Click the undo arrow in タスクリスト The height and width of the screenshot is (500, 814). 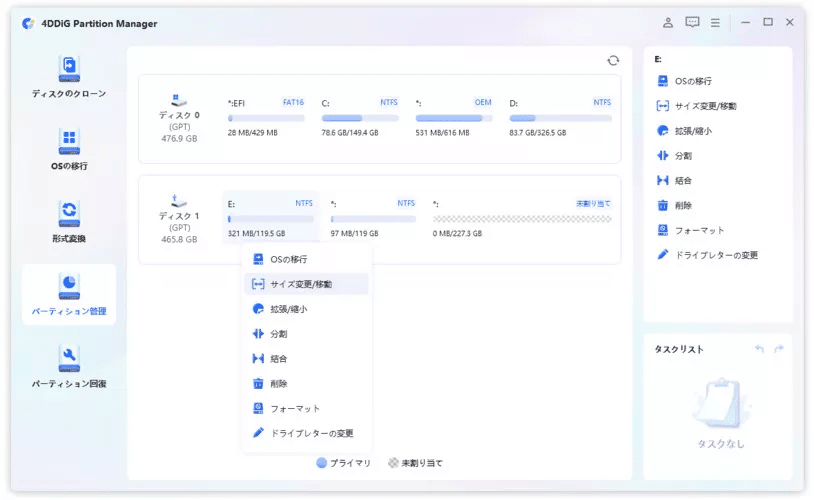pyautogui.click(x=759, y=349)
